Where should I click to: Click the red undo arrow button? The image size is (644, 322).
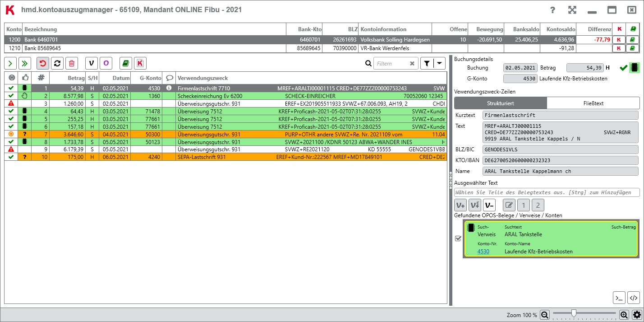(43, 64)
